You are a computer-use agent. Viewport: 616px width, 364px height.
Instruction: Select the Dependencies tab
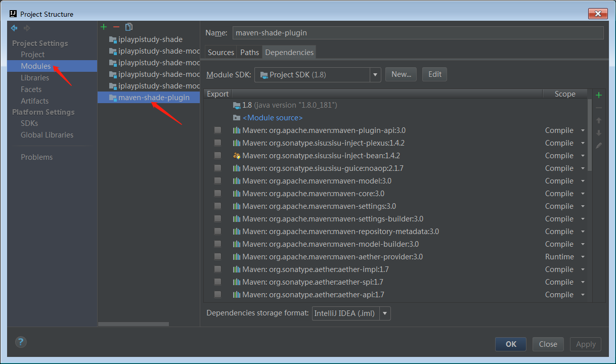289,52
